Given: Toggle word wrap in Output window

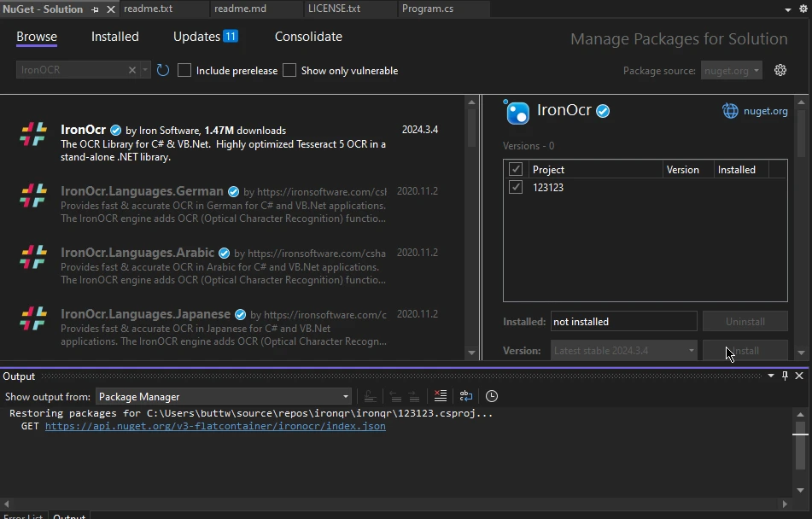Looking at the screenshot, I should tap(465, 396).
